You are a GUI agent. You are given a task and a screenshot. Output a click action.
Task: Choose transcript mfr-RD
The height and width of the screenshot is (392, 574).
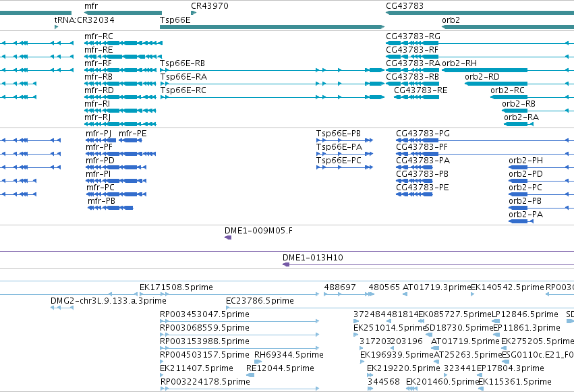[99, 90]
